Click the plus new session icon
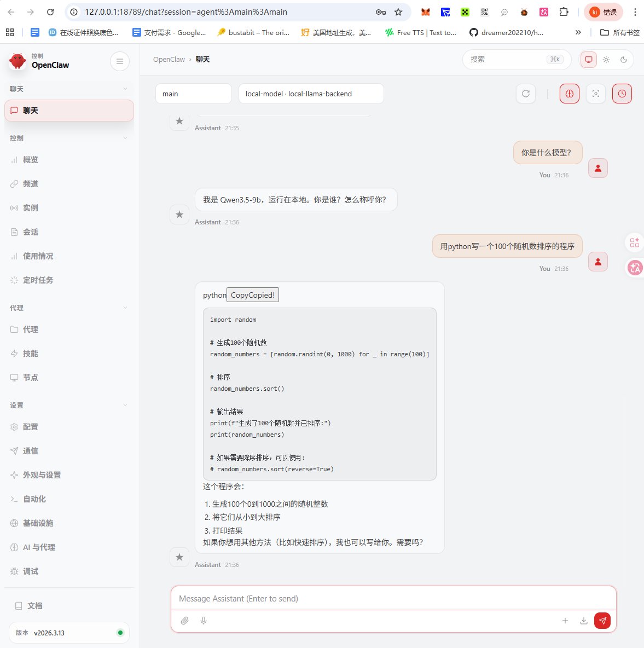The height and width of the screenshot is (648, 644). tap(565, 620)
